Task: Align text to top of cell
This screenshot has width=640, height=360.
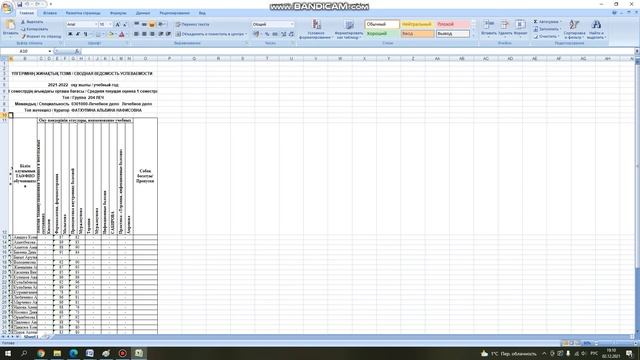Action: (x=136, y=24)
